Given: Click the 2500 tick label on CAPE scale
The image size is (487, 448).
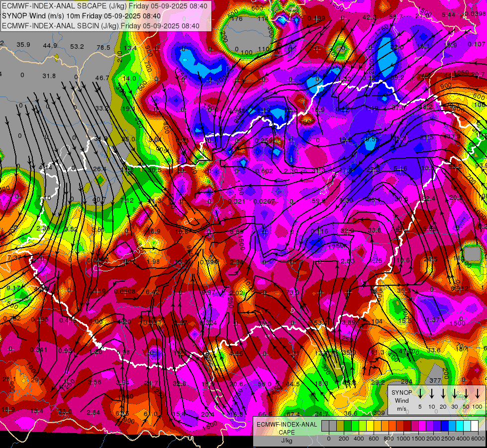Looking at the screenshot, I should [448, 439].
